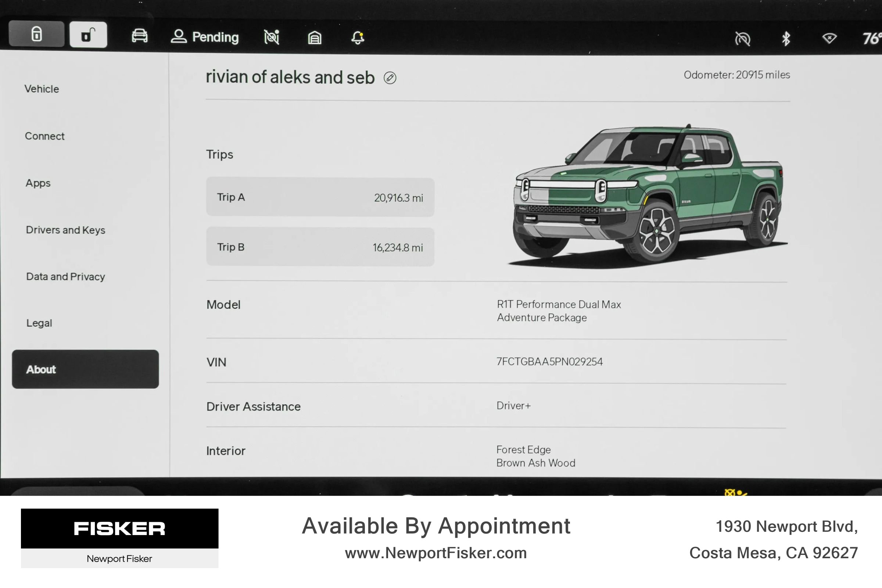Open the alarm bell notification icon
This screenshot has width=882, height=588.
pos(358,37)
